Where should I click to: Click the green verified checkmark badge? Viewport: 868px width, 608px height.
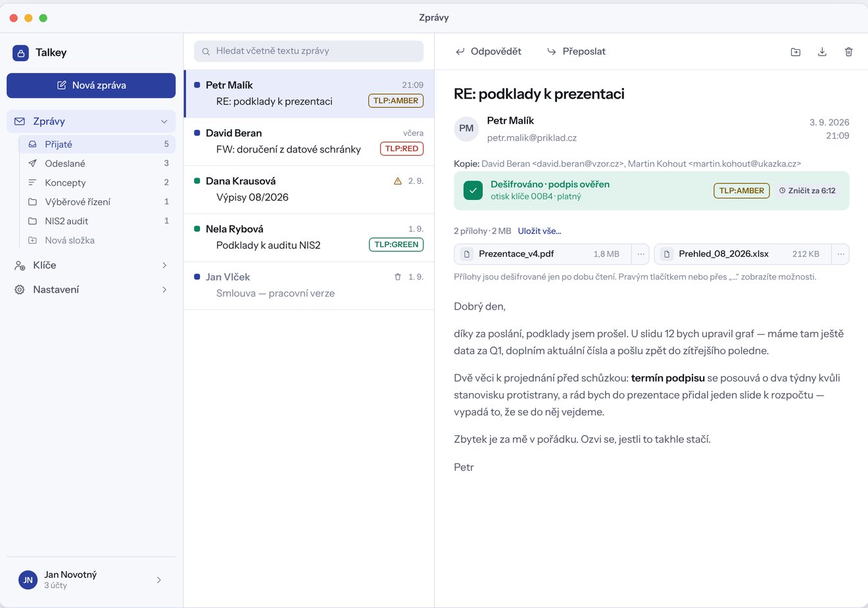[x=473, y=191]
